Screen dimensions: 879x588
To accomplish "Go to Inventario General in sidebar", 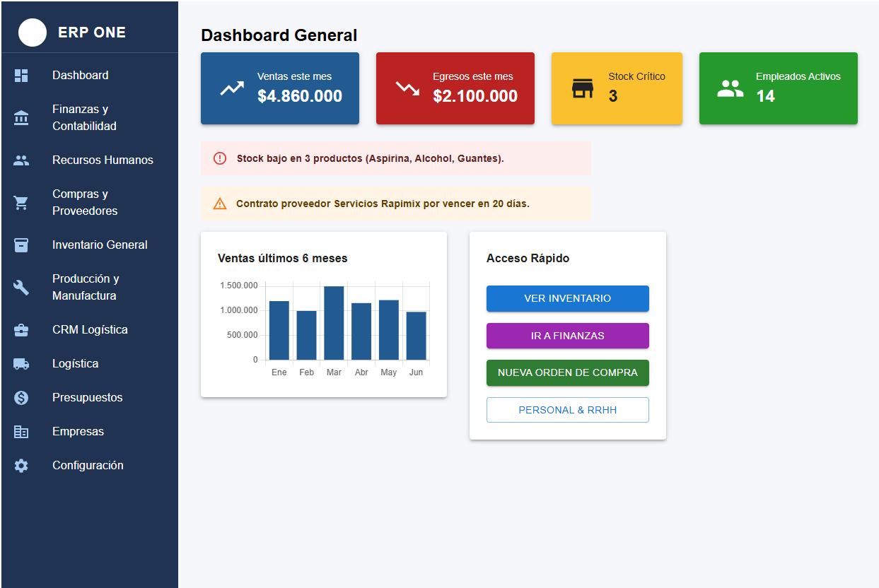I will 100,245.
